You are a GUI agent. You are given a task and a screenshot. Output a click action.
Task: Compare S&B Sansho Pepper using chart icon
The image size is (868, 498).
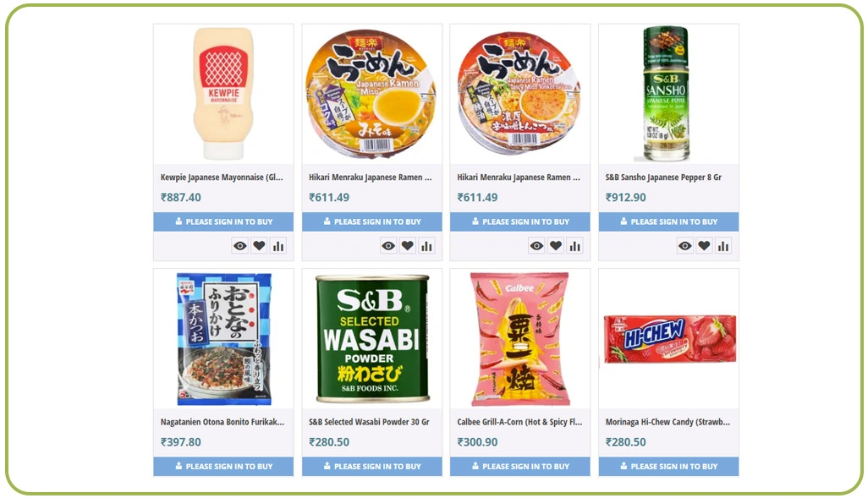click(x=723, y=246)
